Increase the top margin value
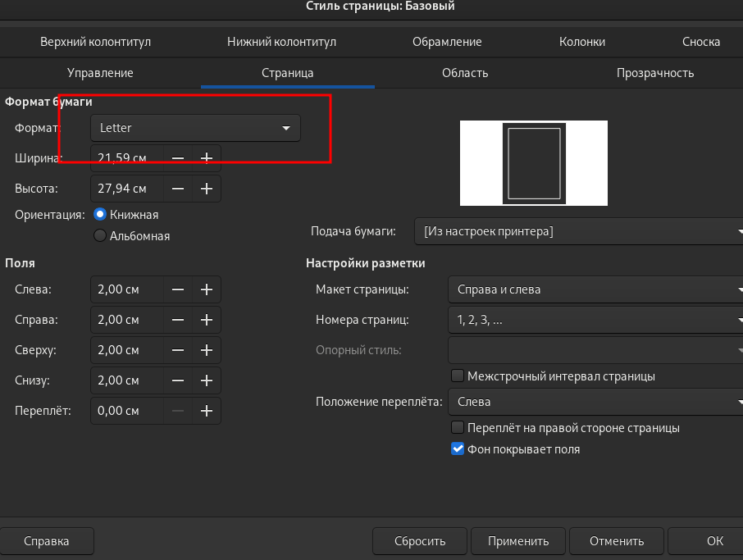The image size is (743, 560). 207,350
